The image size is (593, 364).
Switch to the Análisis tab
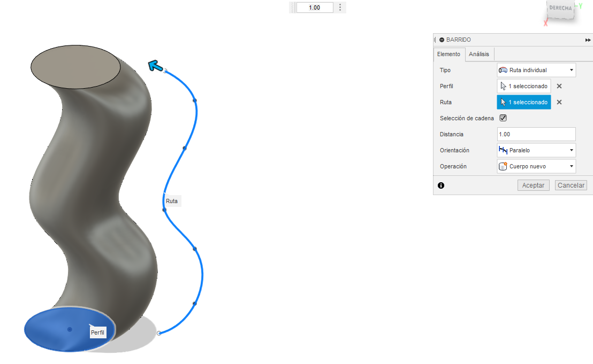479,54
